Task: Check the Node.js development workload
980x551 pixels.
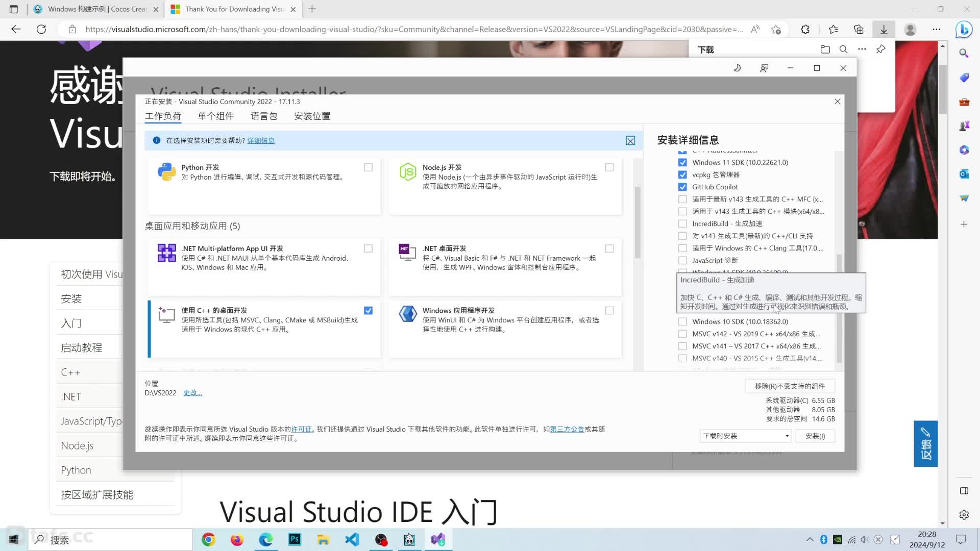Action: (x=609, y=167)
